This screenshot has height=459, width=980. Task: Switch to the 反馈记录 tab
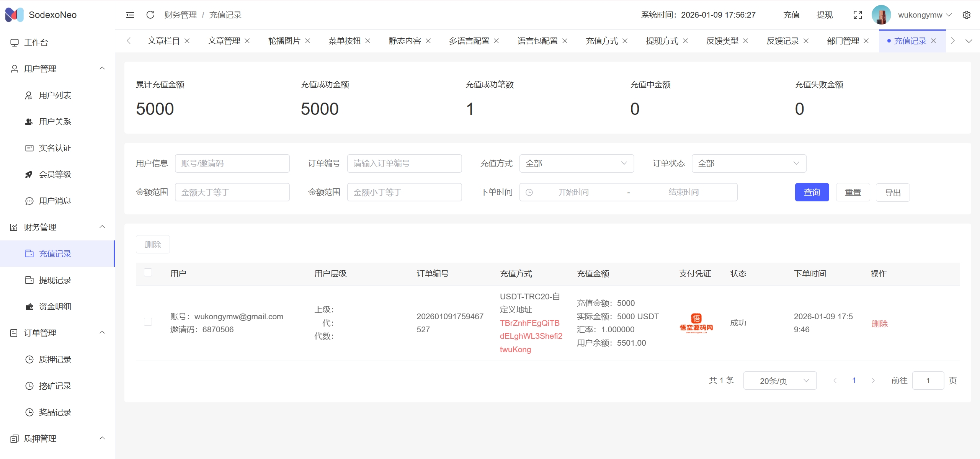tap(782, 41)
